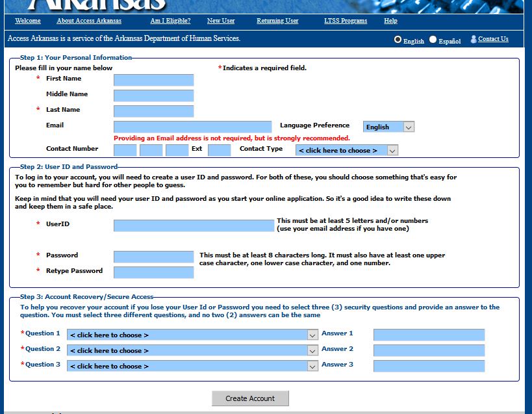The image size is (532, 414).
Task: Click the Contact Us person icon
Action: 474,39
